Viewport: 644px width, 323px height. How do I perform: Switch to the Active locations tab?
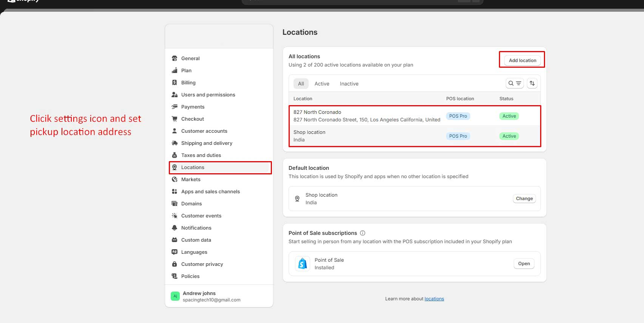coord(322,84)
